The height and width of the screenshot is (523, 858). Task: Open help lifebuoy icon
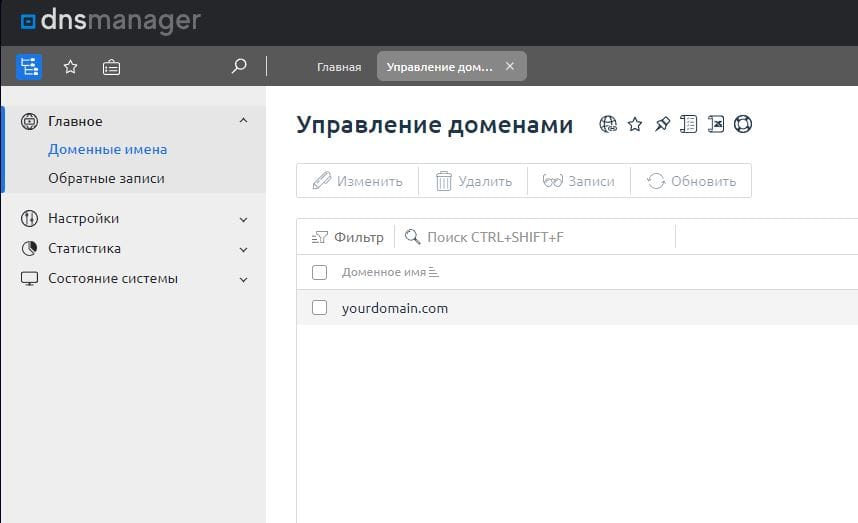(743, 124)
